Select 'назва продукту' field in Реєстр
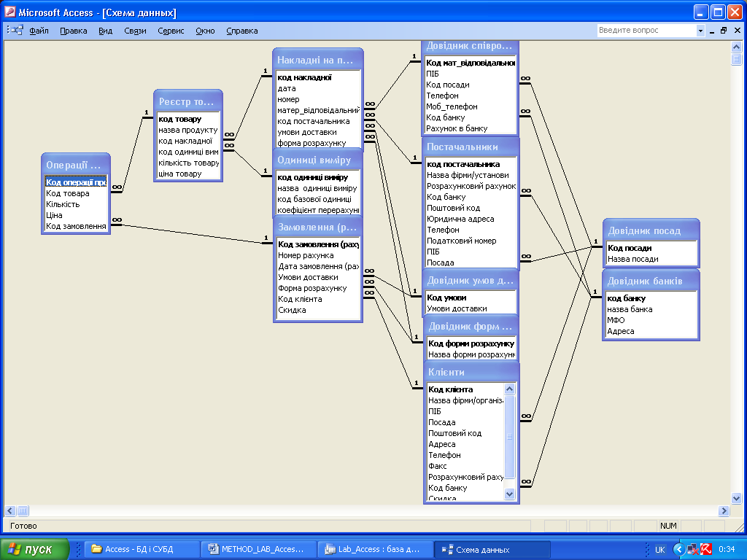This screenshot has width=747, height=560. pos(188,130)
